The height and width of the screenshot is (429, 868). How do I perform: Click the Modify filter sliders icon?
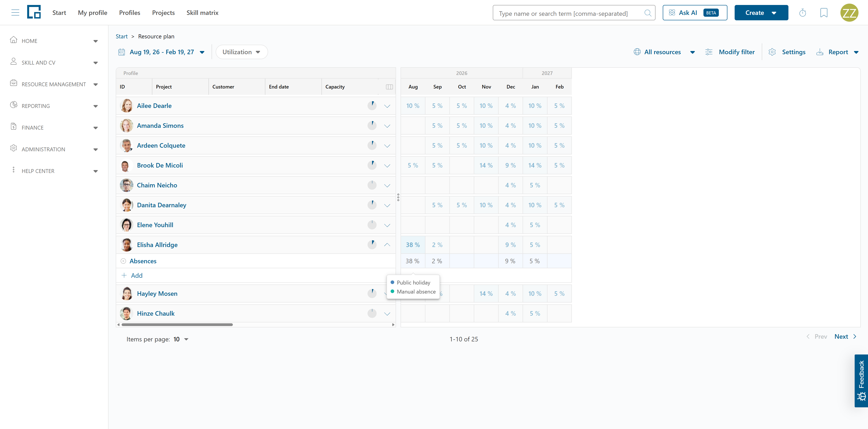pyautogui.click(x=709, y=52)
